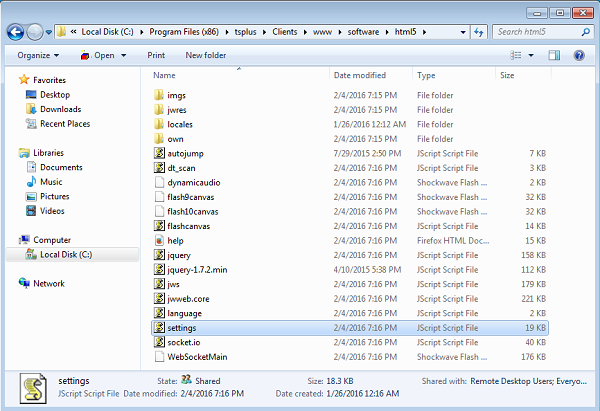The height and width of the screenshot is (411, 600).
Task: Select the imgs folder icon
Action: (x=159, y=95)
